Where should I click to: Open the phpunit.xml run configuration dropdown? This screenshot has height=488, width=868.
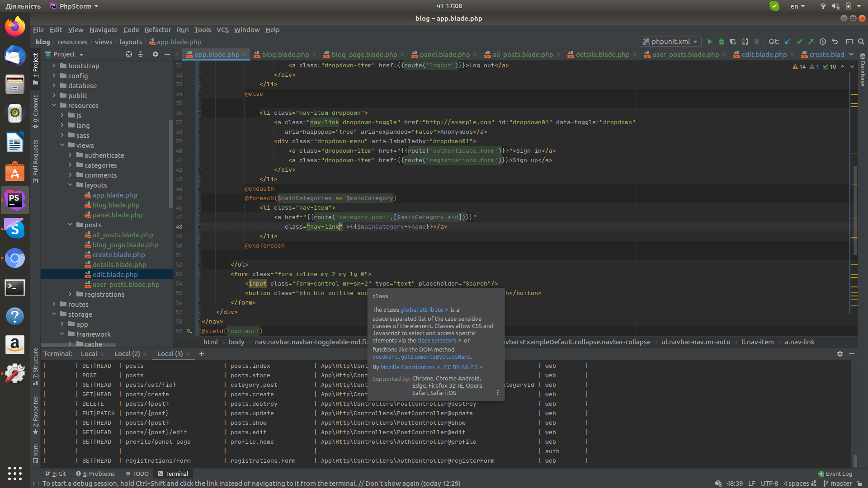tap(671, 42)
